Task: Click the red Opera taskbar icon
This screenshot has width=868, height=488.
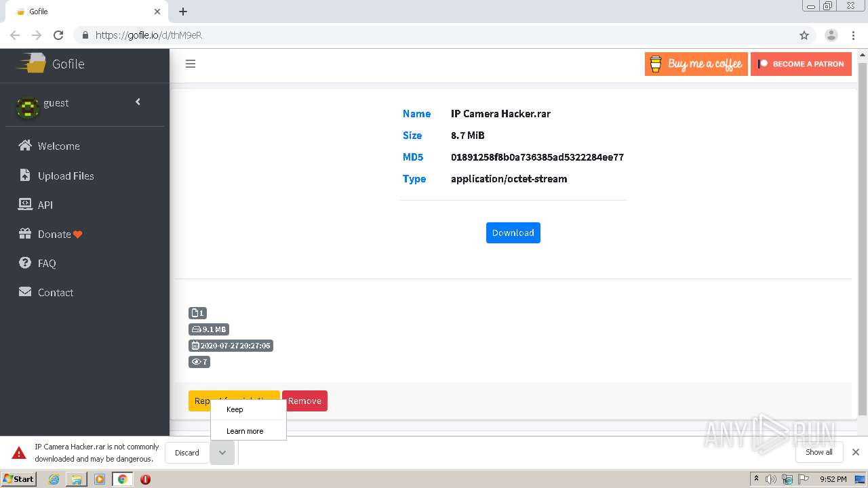Action: pos(145,479)
